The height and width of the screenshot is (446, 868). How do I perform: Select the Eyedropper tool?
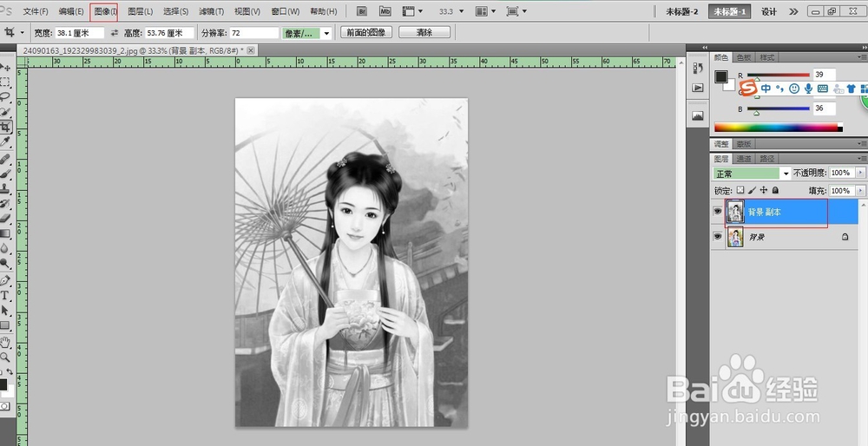tap(5, 142)
